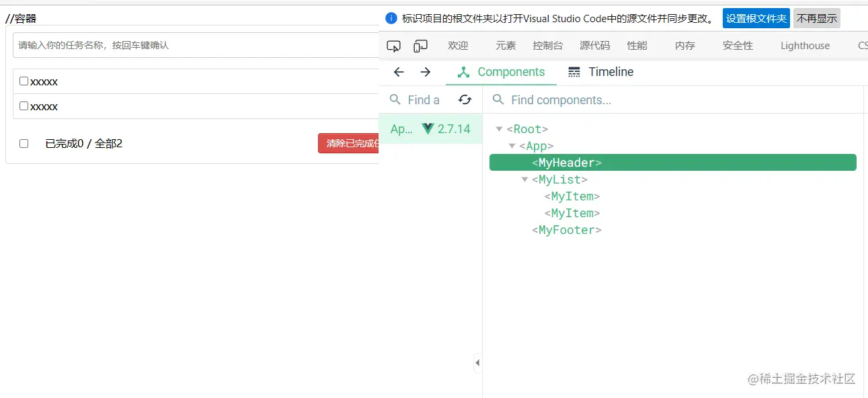Click the 设置根文件夹 button
868x398 pixels.
pyautogui.click(x=756, y=18)
